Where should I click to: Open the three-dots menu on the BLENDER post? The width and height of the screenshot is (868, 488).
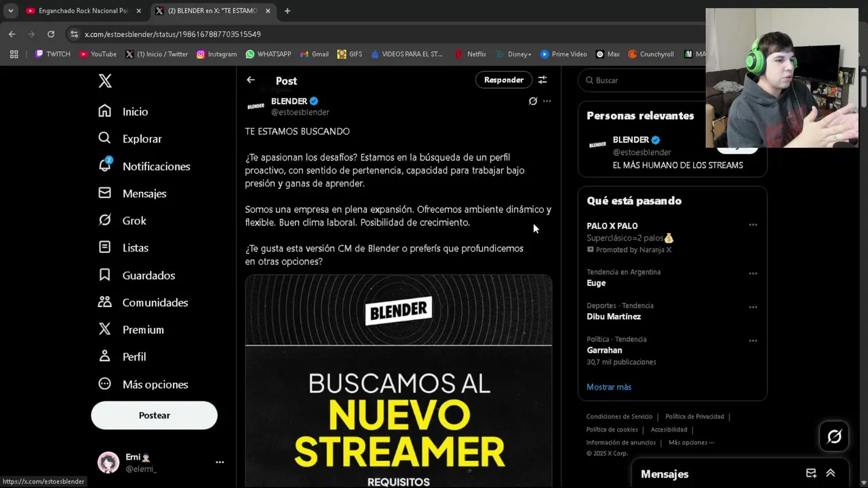click(x=547, y=101)
